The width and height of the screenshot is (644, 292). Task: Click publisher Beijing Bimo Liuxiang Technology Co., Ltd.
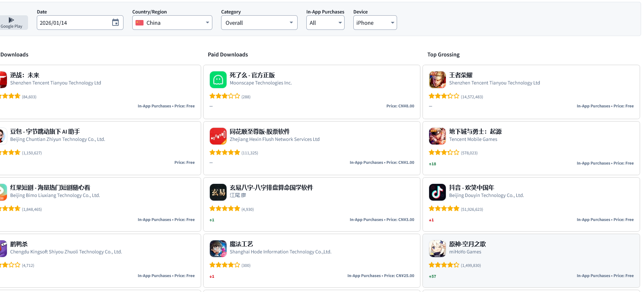click(55, 196)
